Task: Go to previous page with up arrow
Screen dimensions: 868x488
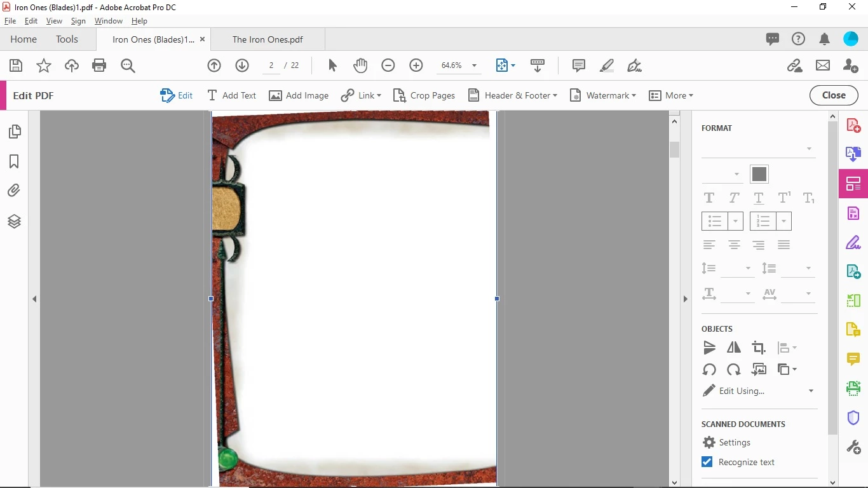Action: 214,65
